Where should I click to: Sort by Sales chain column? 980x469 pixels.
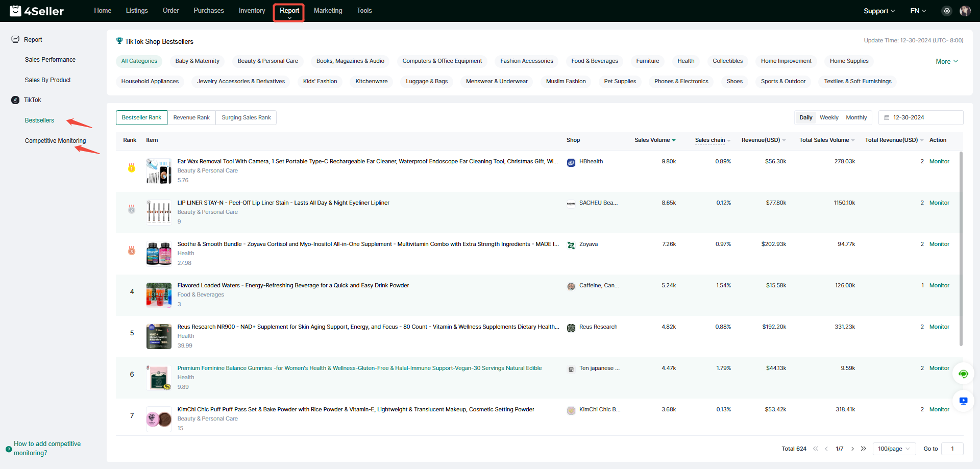(713, 140)
